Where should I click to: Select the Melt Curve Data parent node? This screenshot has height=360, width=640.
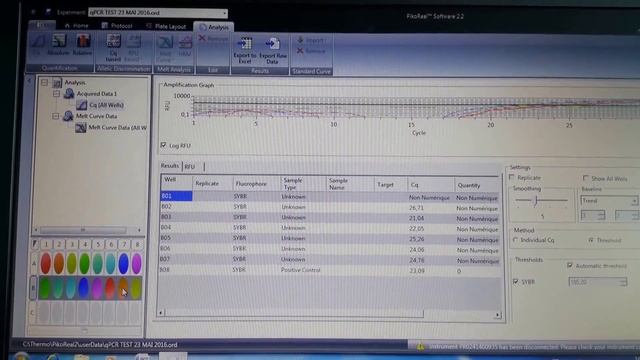pos(90,116)
